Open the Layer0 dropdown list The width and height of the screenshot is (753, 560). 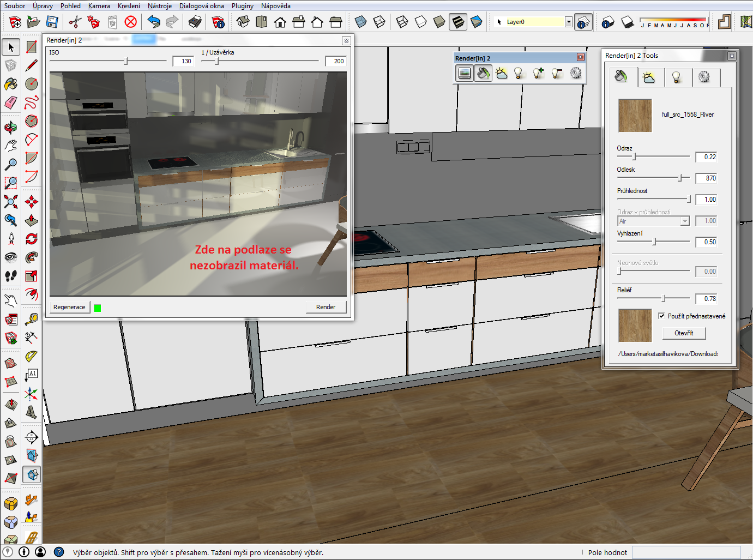(x=569, y=22)
